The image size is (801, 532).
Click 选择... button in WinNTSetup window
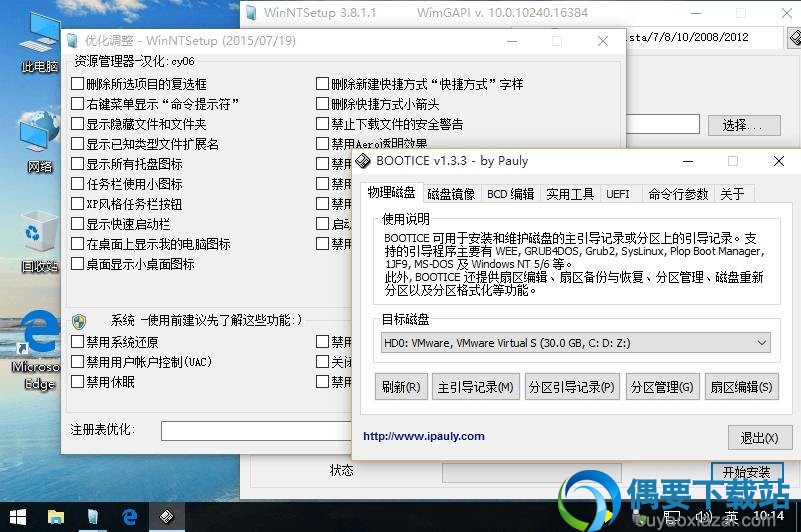coord(744,125)
